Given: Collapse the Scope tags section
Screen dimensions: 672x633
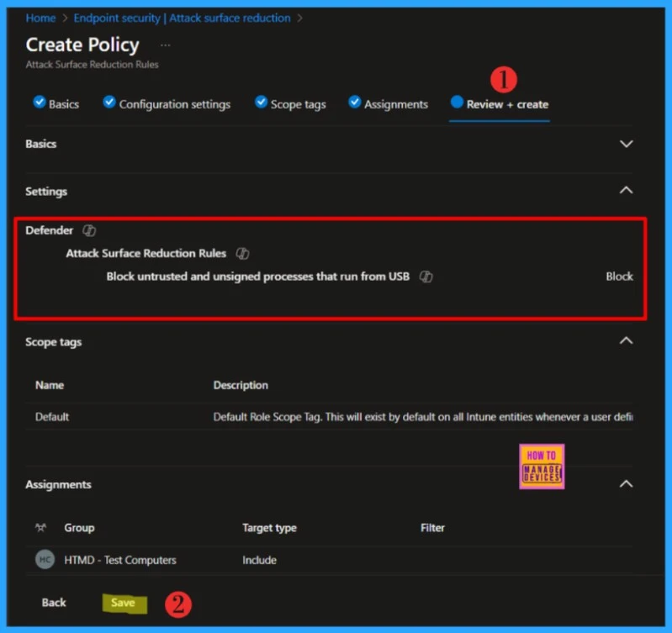Looking at the screenshot, I should point(626,340).
